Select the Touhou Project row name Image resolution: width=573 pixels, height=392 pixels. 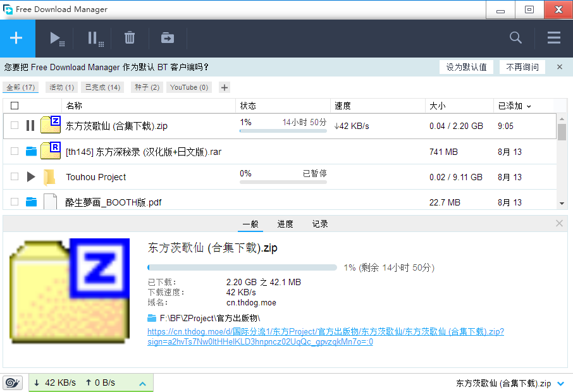coord(95,177)
